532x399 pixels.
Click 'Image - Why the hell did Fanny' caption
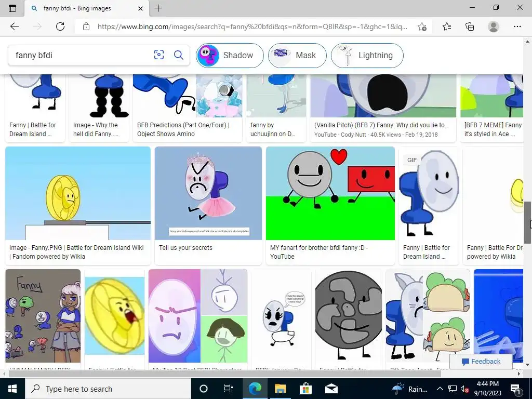(x=96, y=129)
